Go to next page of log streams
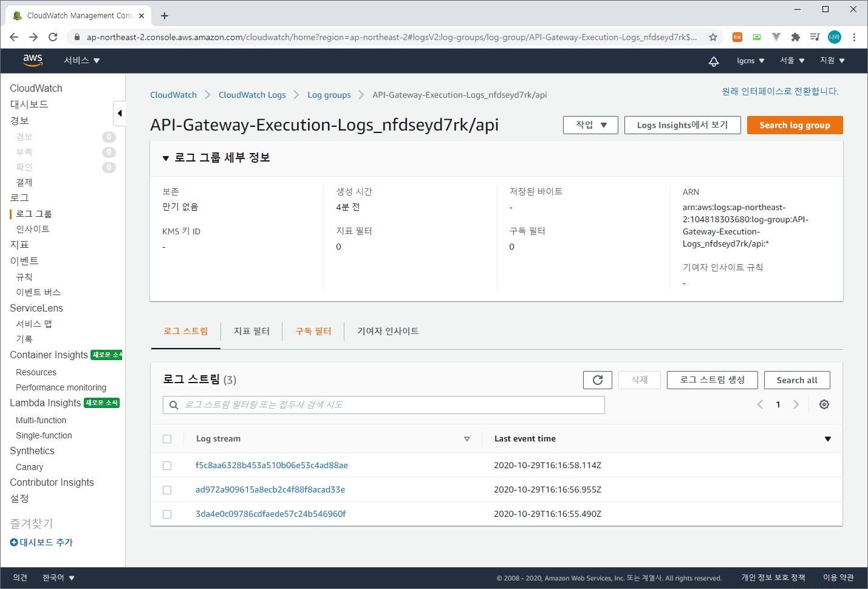The height and width of the screenshot is (589, 868). pos(796,404)
